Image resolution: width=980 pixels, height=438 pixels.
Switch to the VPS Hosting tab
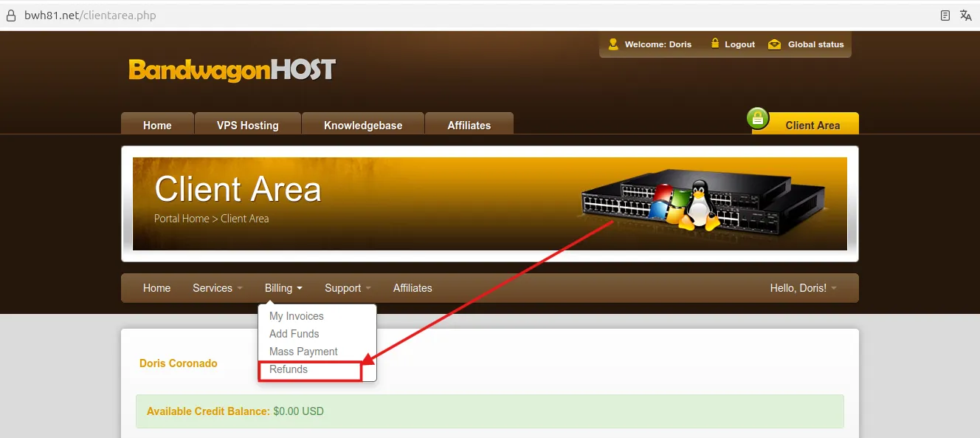(x=248, y=125)
